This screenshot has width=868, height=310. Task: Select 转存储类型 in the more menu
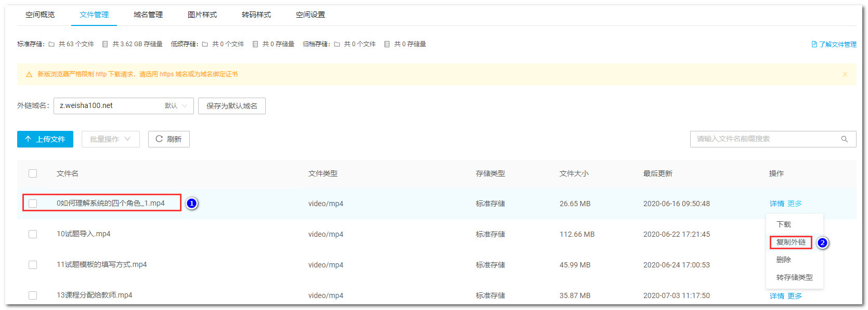tap(794, 277)
